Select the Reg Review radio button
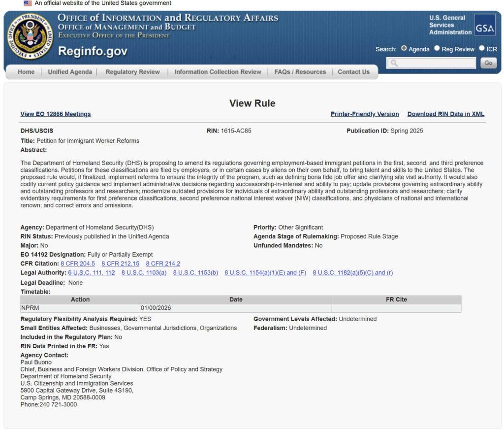Screen dimensions: 504x430 coord(437,49)
